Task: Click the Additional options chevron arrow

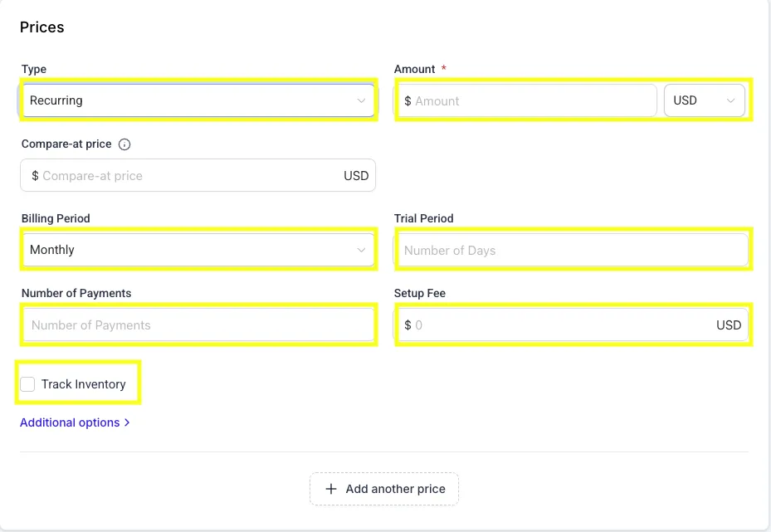Action: 127,422
